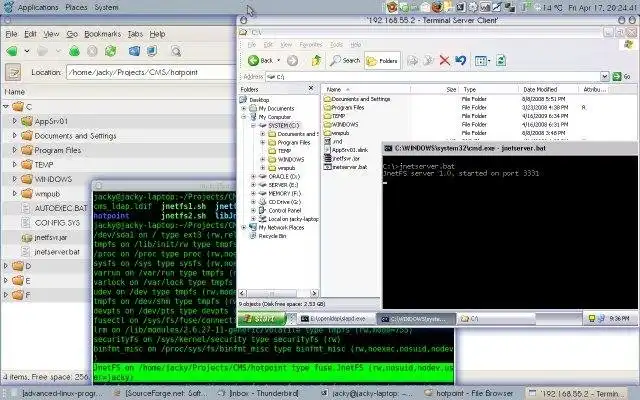Select jnetserver.bat file in Explorer file list
The image size is (640, 400).
346,167
